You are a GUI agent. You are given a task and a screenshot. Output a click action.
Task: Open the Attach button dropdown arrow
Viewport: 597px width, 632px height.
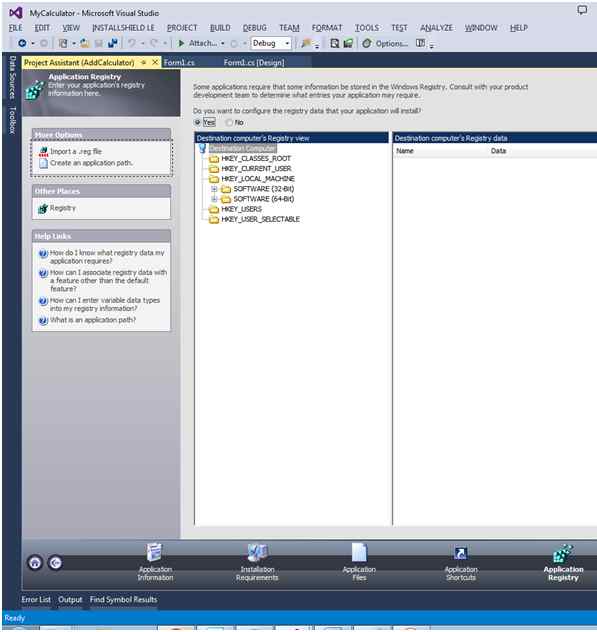coord(223,43)
